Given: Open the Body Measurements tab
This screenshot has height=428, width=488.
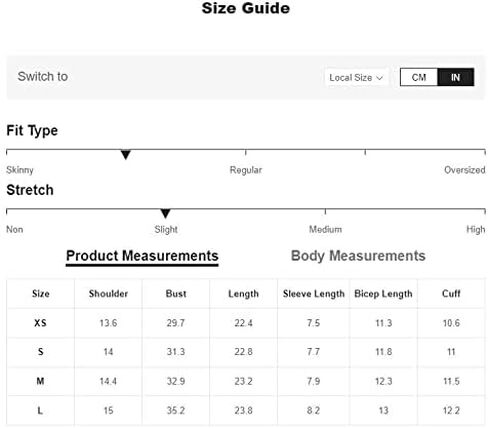Looking at the screenshot, I should click(x=358, y=256).
